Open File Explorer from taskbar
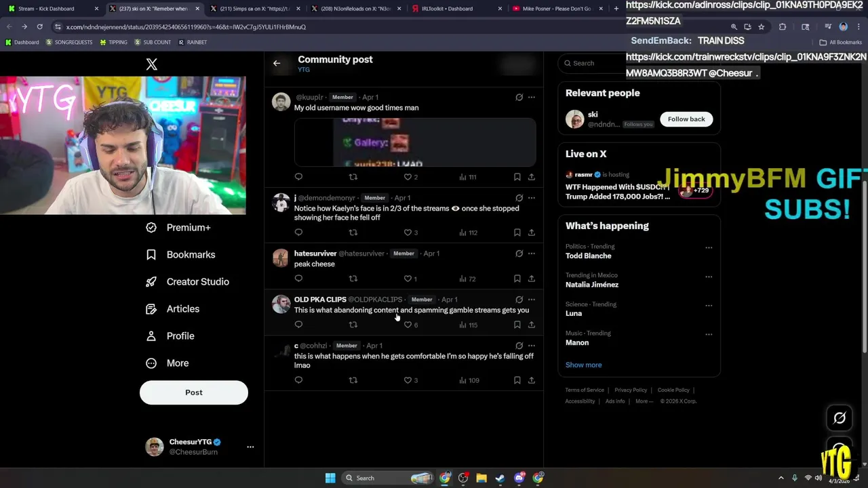 click(x=481, y=478)
